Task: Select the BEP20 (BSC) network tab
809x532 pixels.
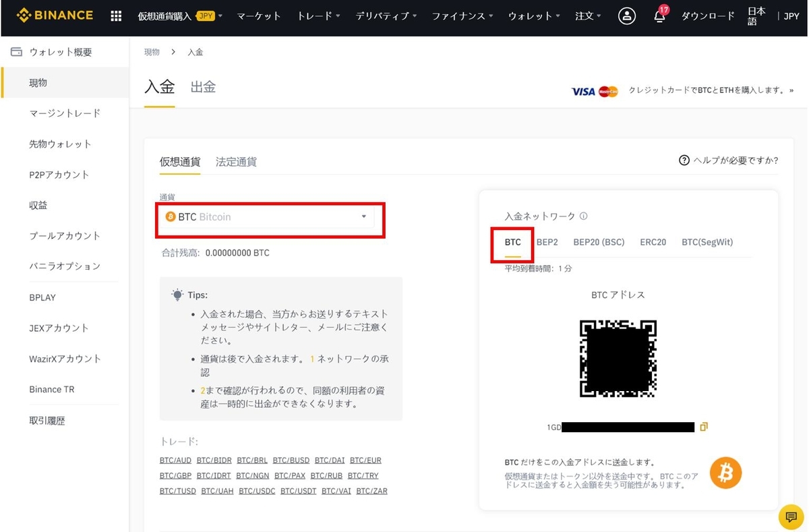Action: tap(599, 242)
